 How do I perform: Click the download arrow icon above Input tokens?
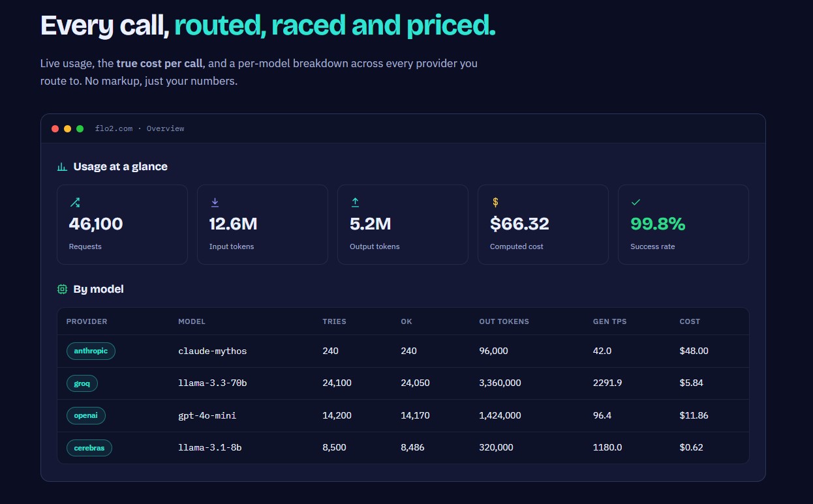pos(215,203)
